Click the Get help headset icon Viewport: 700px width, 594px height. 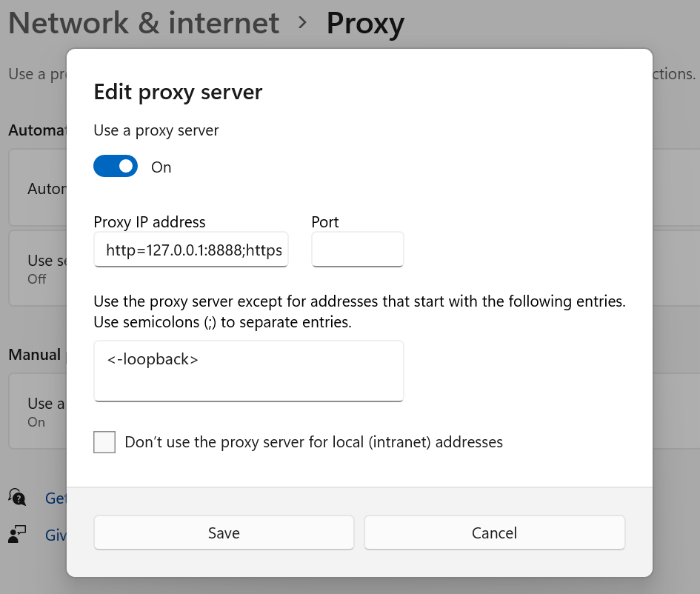16,497
